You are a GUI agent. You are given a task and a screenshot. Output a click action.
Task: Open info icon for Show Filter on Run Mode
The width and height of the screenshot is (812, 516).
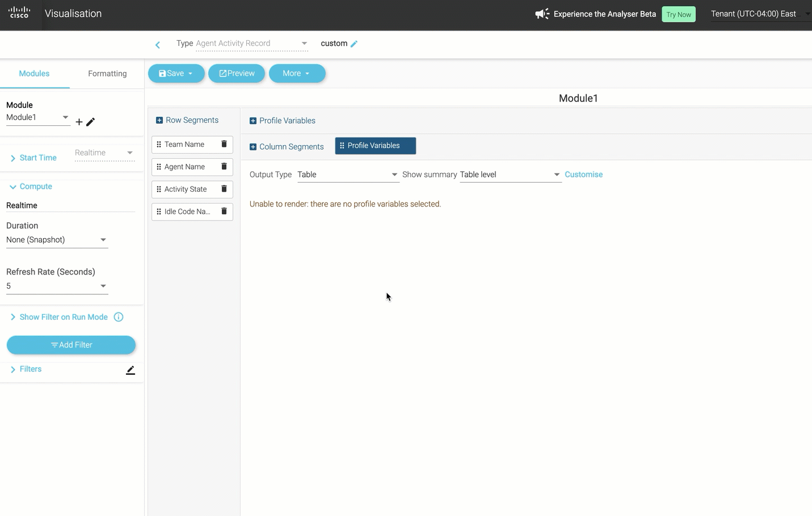click(x=119, y=317)
